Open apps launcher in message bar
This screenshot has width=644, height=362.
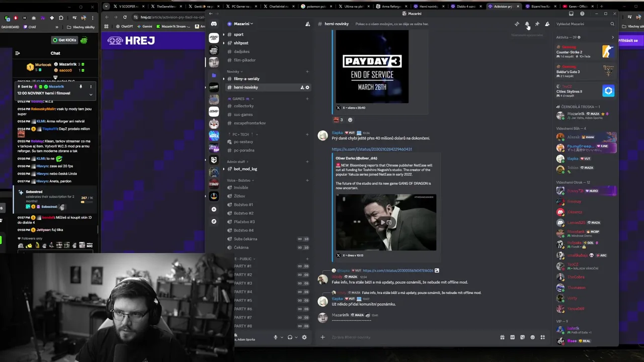coord(542,337)
